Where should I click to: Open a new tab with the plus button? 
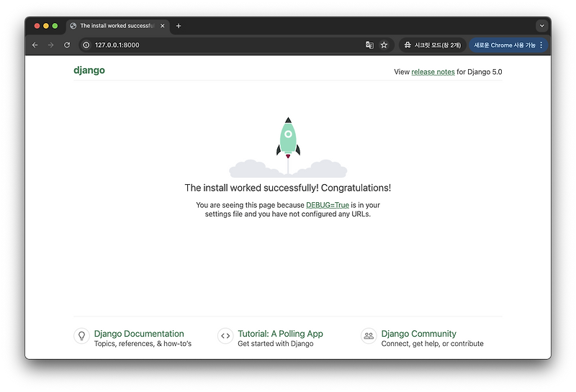(x=179, y=26)
